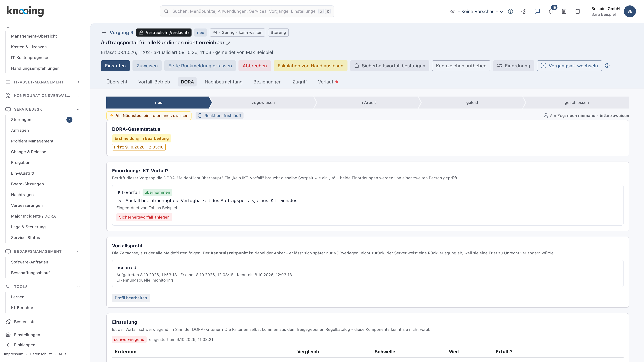Viewport: 644px width, 362px height.
Task: Switch to the Nachbetrachtung tab
Action: point(224,82)
